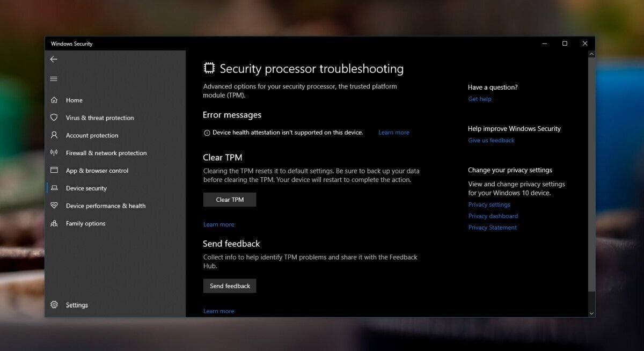The height and width of the screenshot is (351, 644).
Task: Open Learn more beside the error message
Action: 393,133
